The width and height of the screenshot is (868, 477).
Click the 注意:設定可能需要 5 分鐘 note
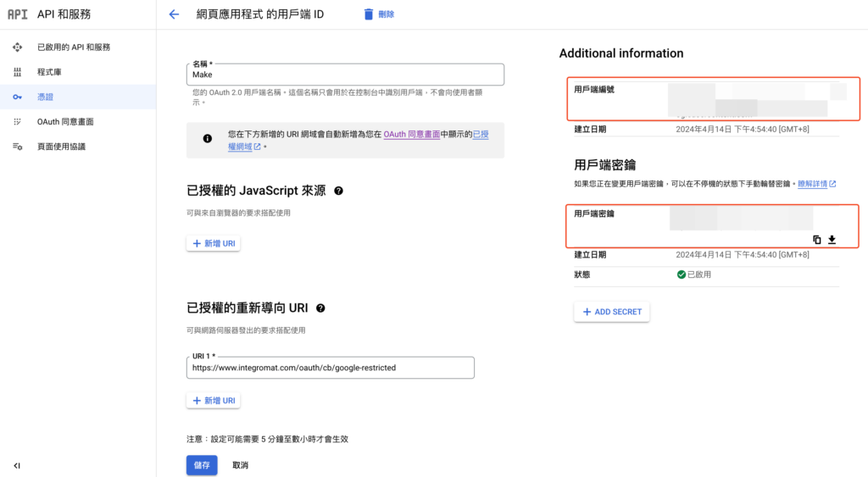267,440
